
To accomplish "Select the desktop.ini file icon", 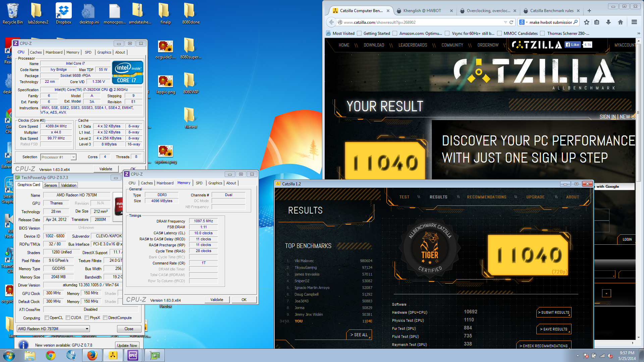I will (89, 13).
